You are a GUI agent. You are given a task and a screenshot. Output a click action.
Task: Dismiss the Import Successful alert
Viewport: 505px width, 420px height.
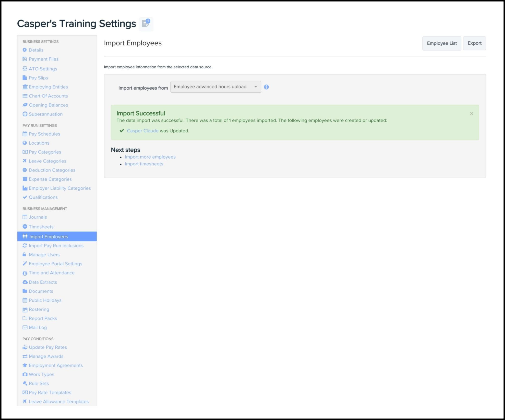(x=471, y=113)
